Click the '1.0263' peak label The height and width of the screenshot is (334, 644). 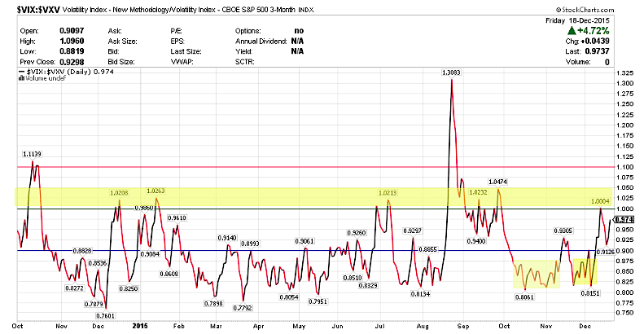click(156, 191)
